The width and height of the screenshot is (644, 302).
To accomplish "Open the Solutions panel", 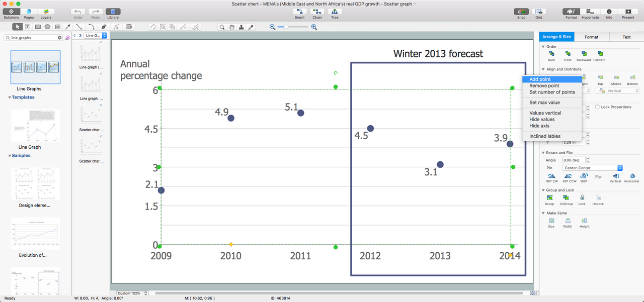I will (x=11, y=12).
